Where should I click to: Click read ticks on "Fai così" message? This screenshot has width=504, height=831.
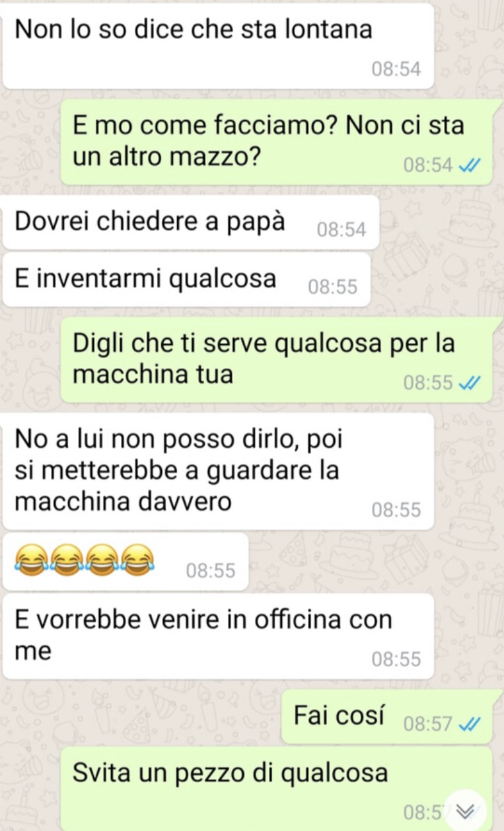[x=465, y=725]
